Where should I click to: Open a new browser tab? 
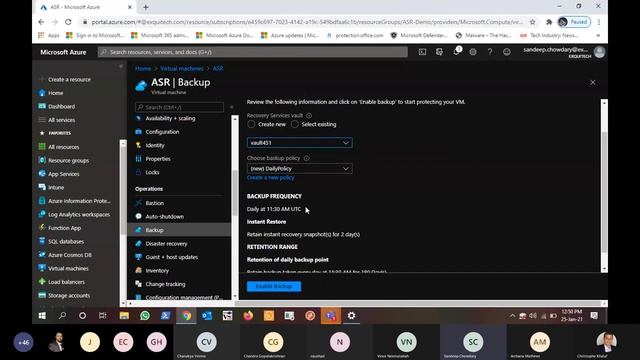146,7
